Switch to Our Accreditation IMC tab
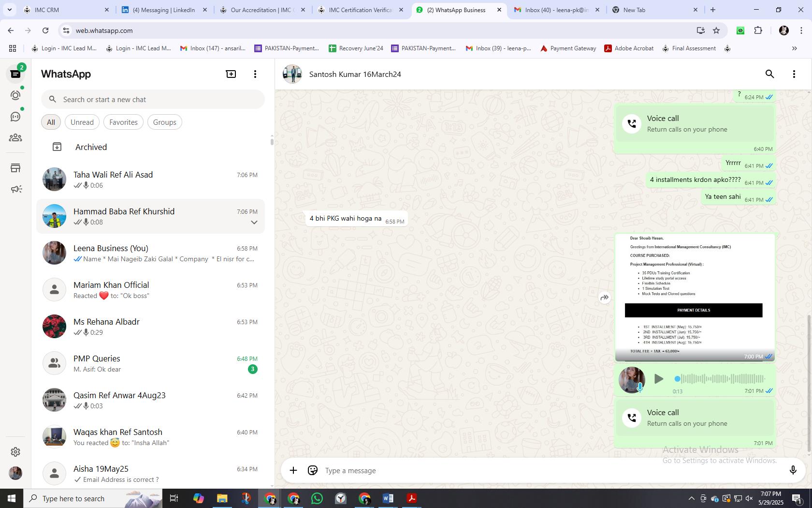This screenshot has height=508, width=812. point(262,10)
